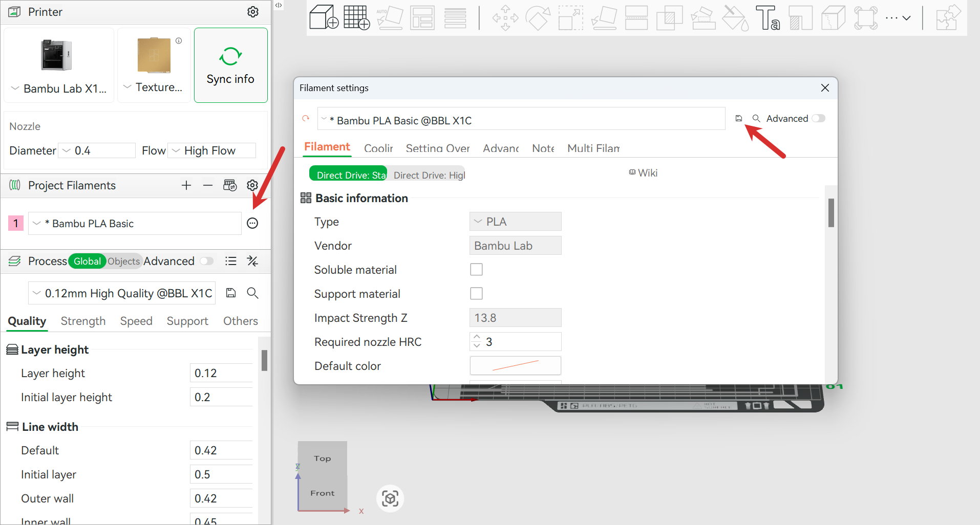Add a project filament with plus icon
The image size is (980, 525).
click(x=186, y=185)
